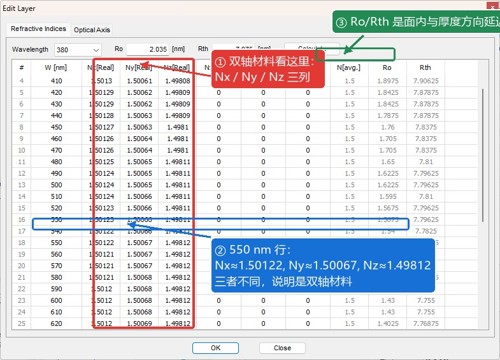Click Rth value 7.87875 in 430 row
500x360 pixels.
click(x=426, y=104)
